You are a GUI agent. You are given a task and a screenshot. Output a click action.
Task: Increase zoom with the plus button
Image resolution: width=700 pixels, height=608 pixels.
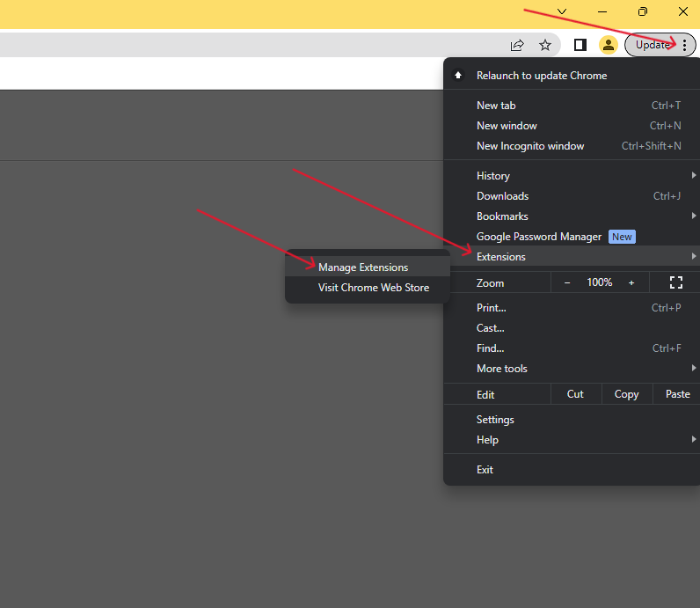[x=631, y=282]
